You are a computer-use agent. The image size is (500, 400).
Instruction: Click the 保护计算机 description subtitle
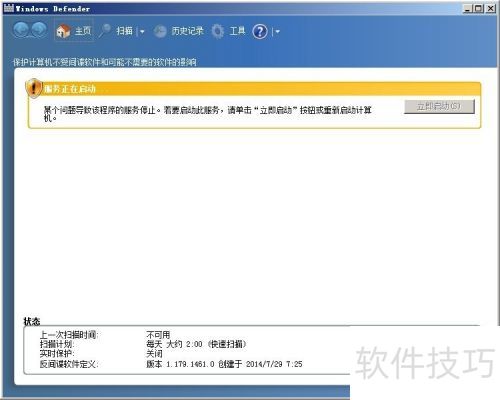tap(105, 62)
